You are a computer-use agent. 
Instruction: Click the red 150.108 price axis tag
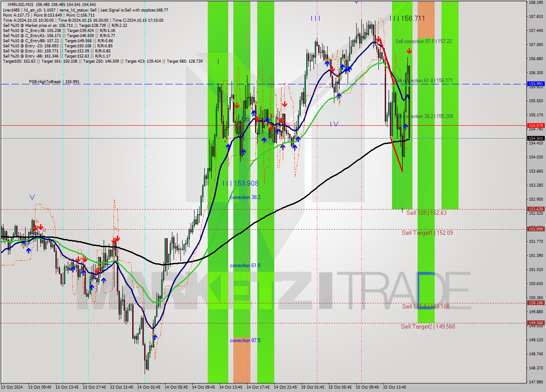(x=536, y=303)
